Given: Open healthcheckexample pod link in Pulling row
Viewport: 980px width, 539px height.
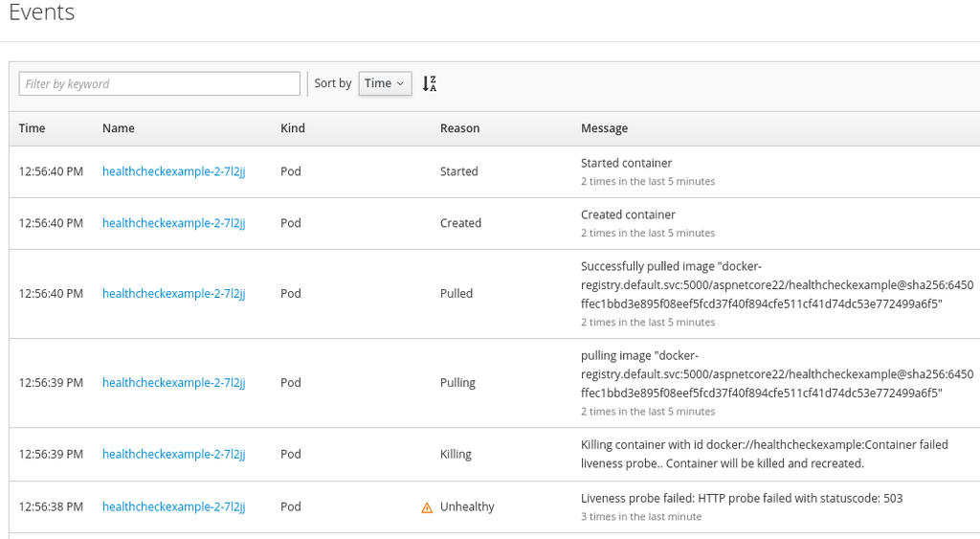Looking at the screenshot, I should [x=173, y=383].
